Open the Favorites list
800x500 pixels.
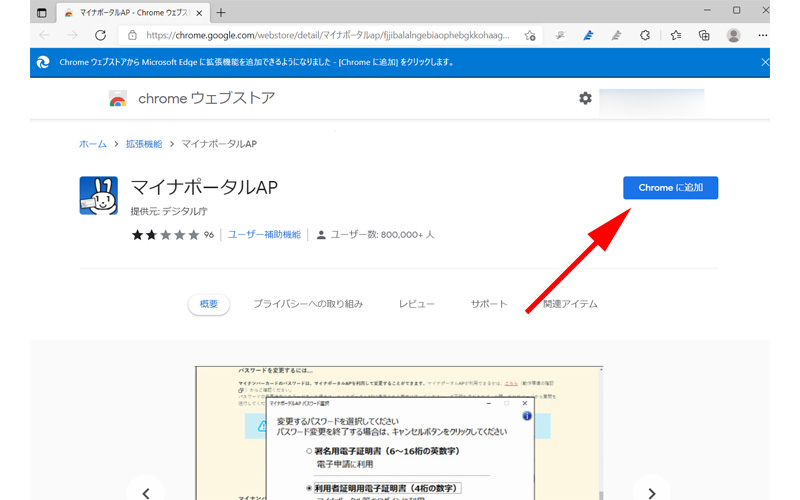[x=676, y=35]
